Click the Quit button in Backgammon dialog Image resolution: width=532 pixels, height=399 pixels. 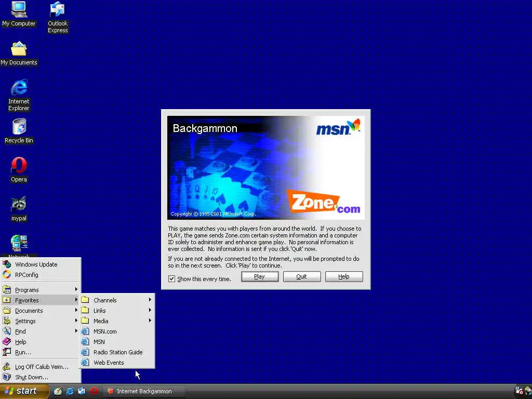(302, 276)
